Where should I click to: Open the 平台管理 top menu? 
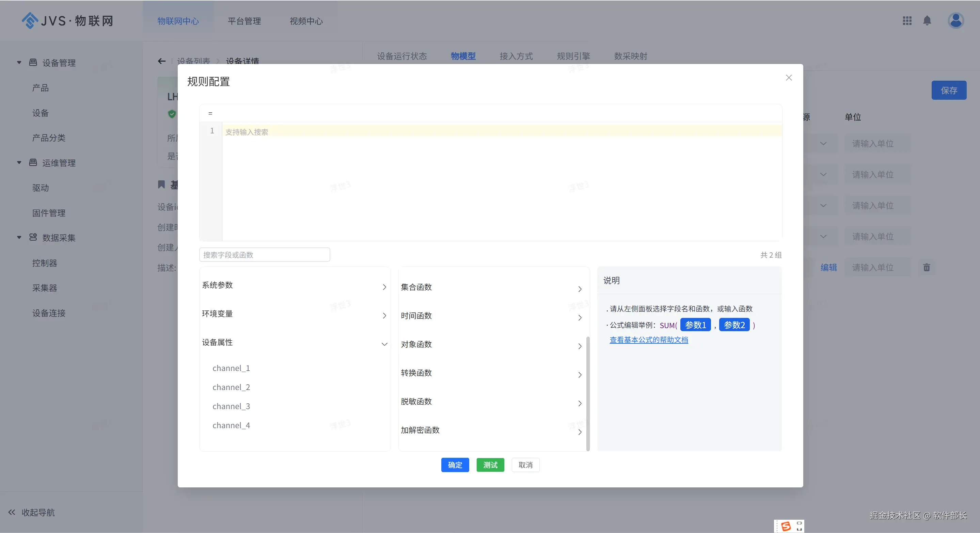tap(244, 21)
